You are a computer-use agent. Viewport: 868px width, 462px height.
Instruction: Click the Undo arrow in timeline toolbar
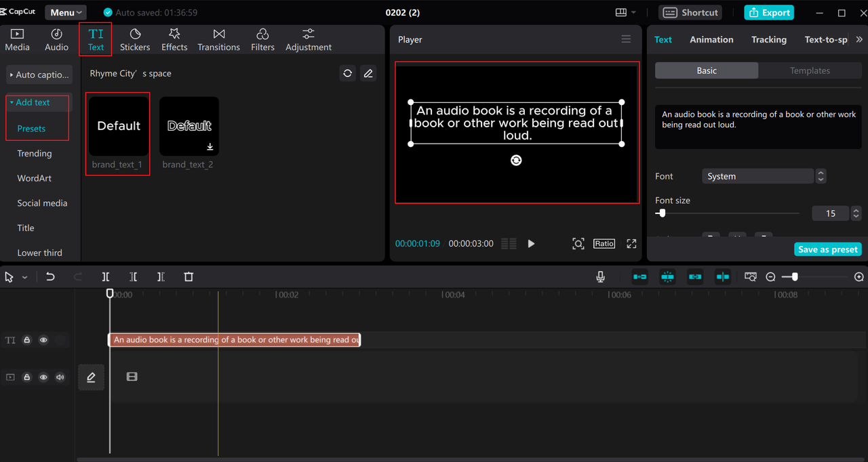[50, 277]
